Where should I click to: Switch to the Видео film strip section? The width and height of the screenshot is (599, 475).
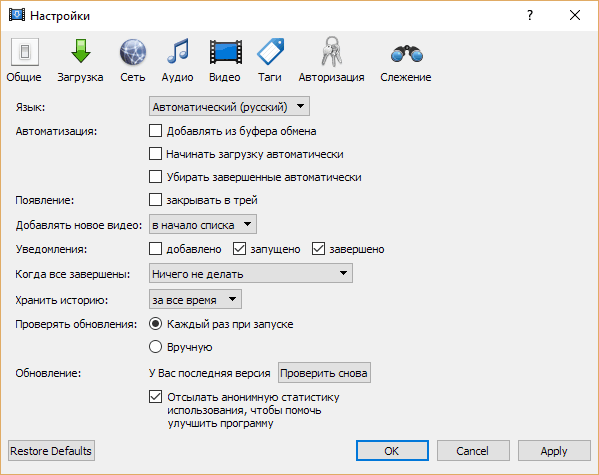(225, 60)
